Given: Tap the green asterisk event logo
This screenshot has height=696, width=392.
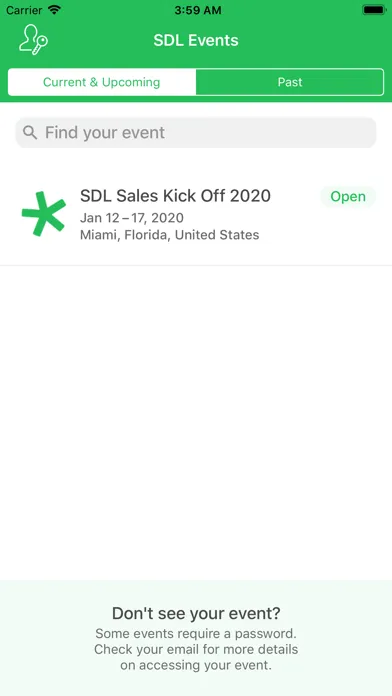Looking at the screenshot, I should pyautogui.click(x=44, y=214).
